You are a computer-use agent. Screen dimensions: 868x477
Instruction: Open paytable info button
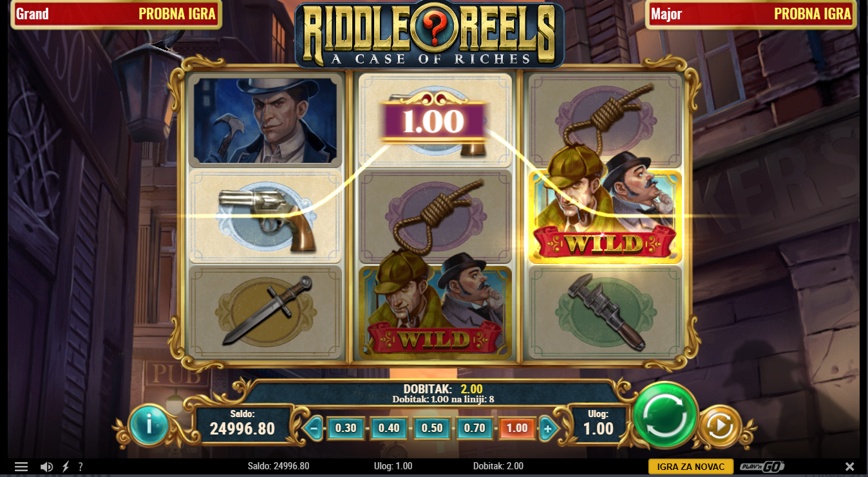point(149,425)
